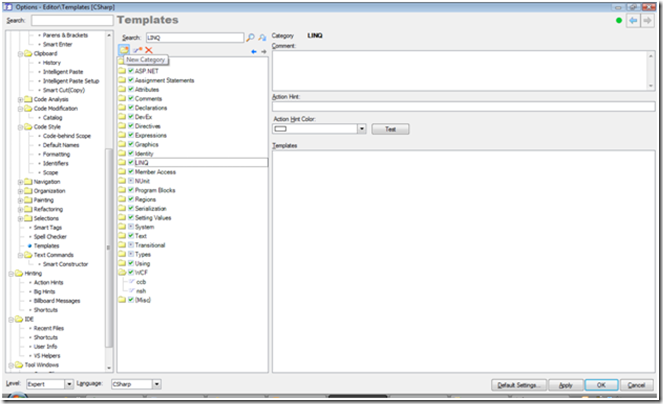Select Action Hints under Hinting
This screenshot has width=663, height=404.
[x=49, y=282]
